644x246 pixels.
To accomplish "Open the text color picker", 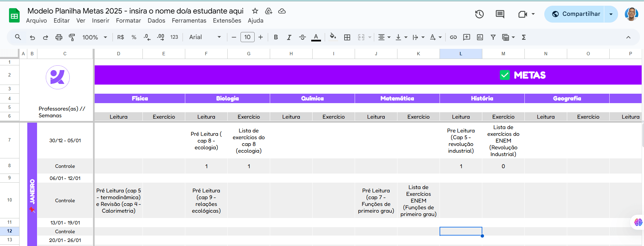I will pos(316,37).
